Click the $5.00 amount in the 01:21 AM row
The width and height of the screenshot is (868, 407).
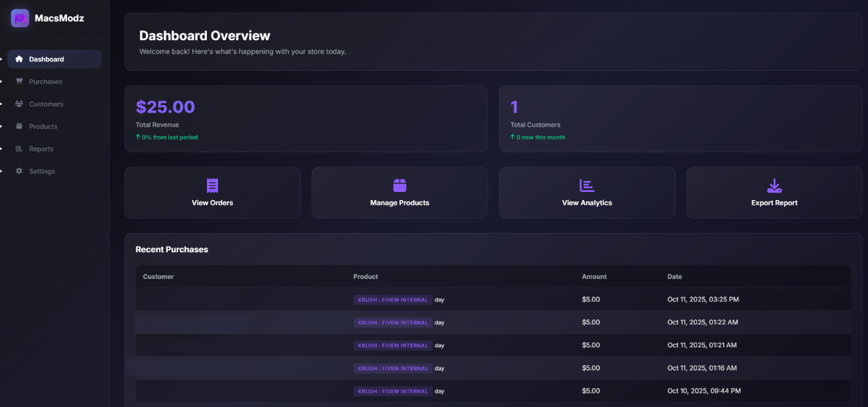[x=591, y=345]
